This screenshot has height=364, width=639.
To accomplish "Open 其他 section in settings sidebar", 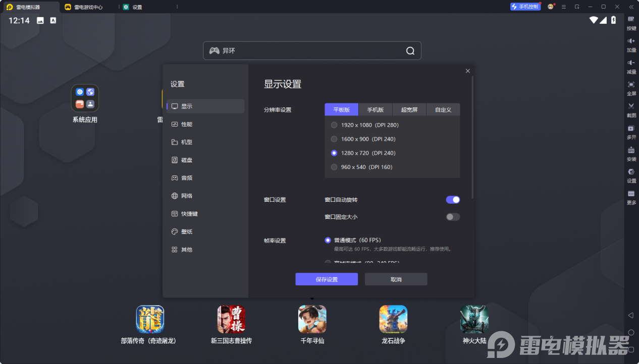I will point(205,250).
